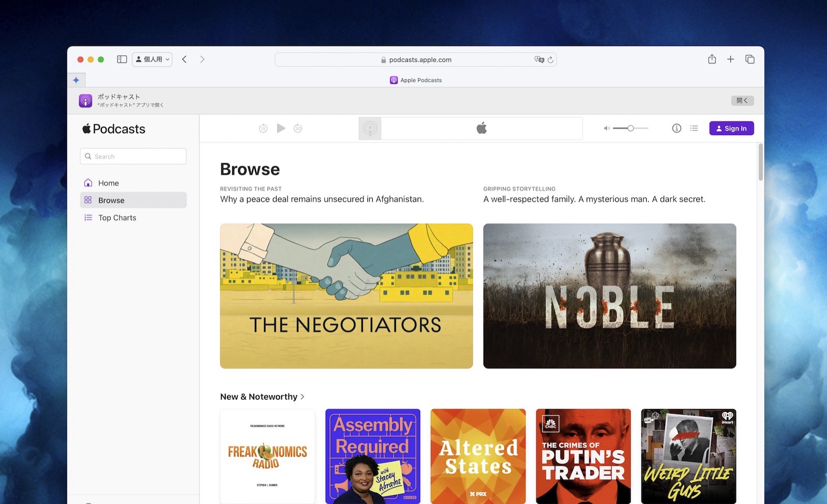This screenshot has width=827, height=504.
Task: Click the well-respected family description text
Action: coord(594,199)
